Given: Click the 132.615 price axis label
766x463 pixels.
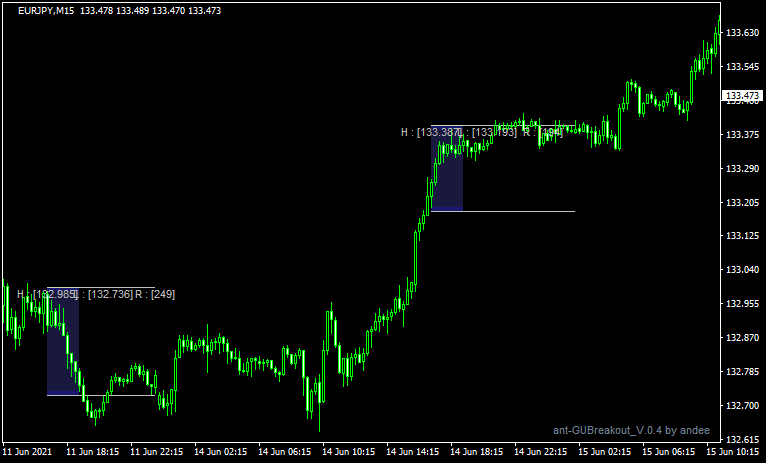Looking at the screenshot, I should coord(741,439).
